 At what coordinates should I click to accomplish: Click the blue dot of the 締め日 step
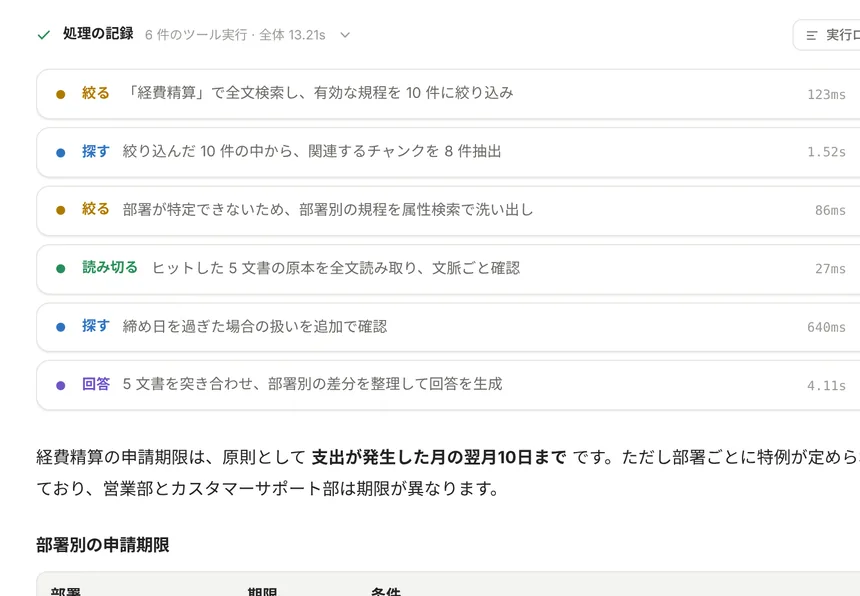(61, 327)
